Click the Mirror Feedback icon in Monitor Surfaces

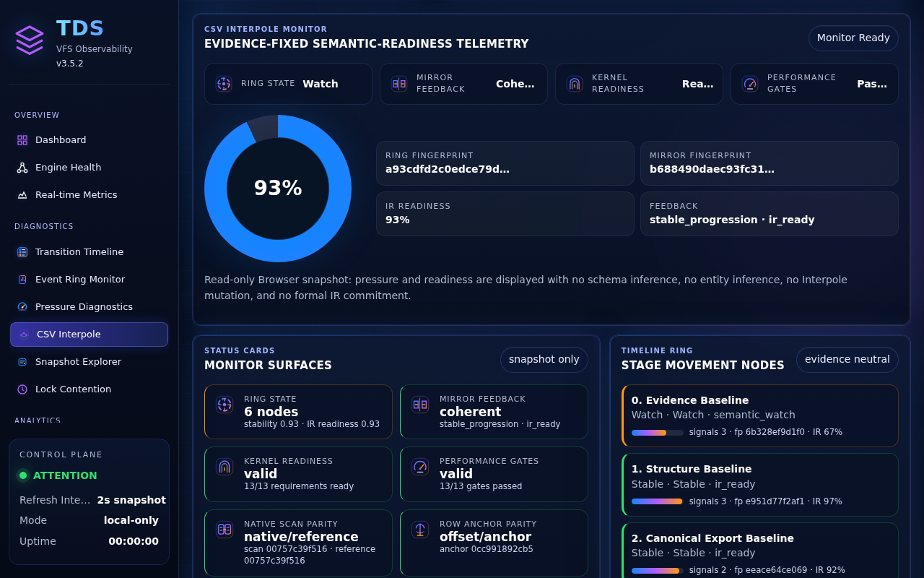(420, 405)
